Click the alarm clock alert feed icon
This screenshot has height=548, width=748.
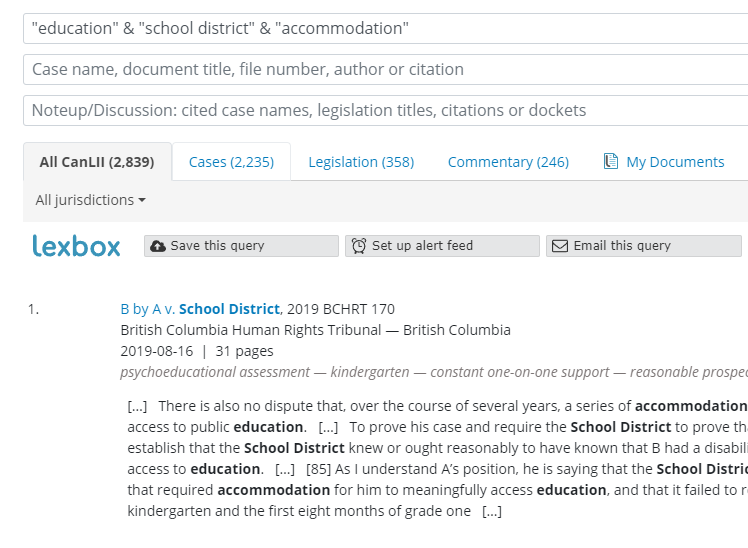(359, 246)
